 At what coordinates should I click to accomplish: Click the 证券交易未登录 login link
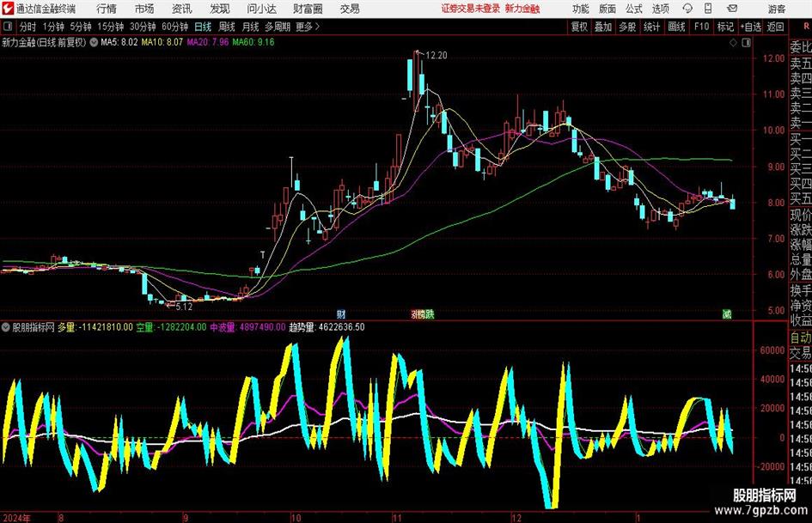pyautogui.click(x=471, y=9)
